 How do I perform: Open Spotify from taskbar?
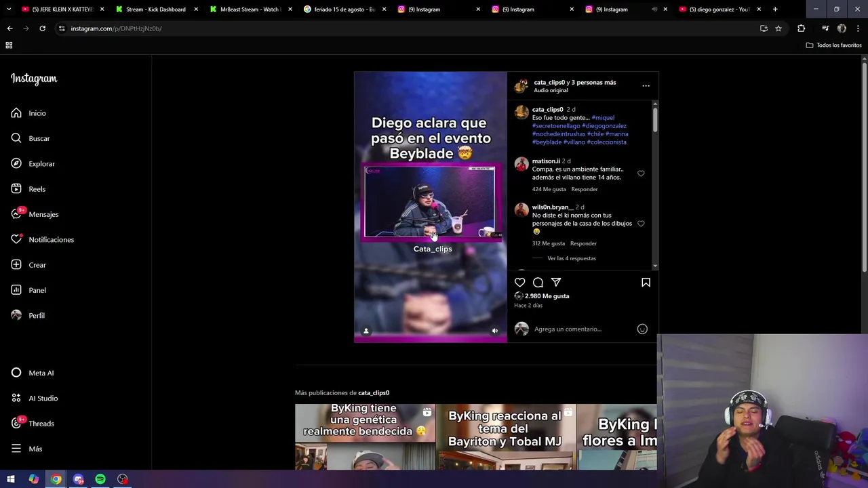tap(100, 479)
